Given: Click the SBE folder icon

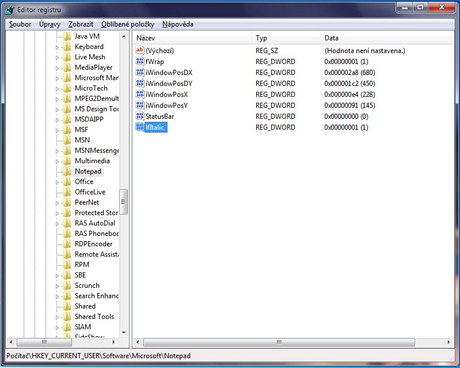Looking at the screenshot, I should coord(67,275).
